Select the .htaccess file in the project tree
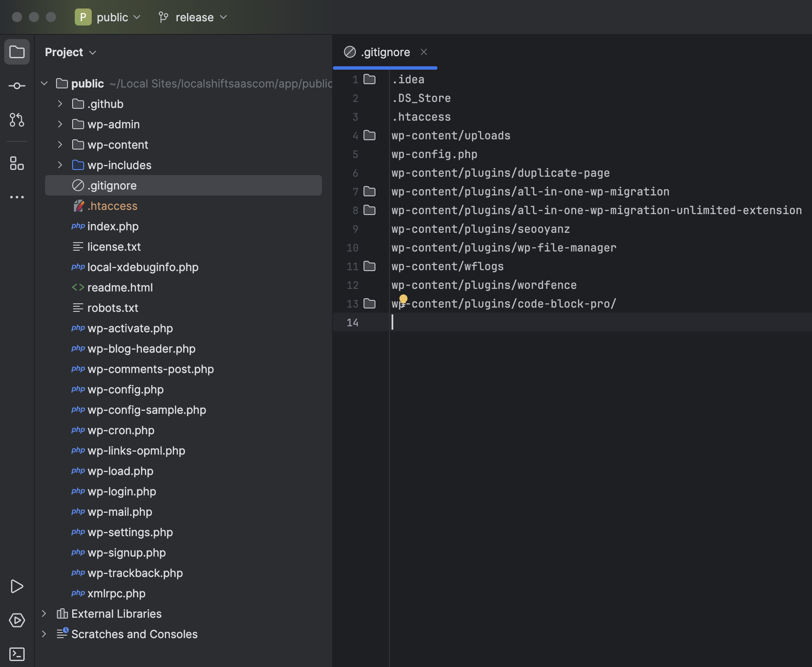 tap(112, 206)
